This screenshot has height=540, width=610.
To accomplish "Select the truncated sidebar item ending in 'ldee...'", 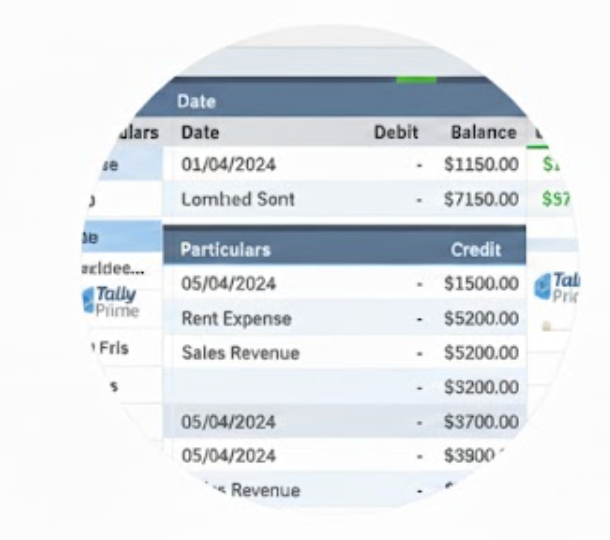I will tap(118, 269).
